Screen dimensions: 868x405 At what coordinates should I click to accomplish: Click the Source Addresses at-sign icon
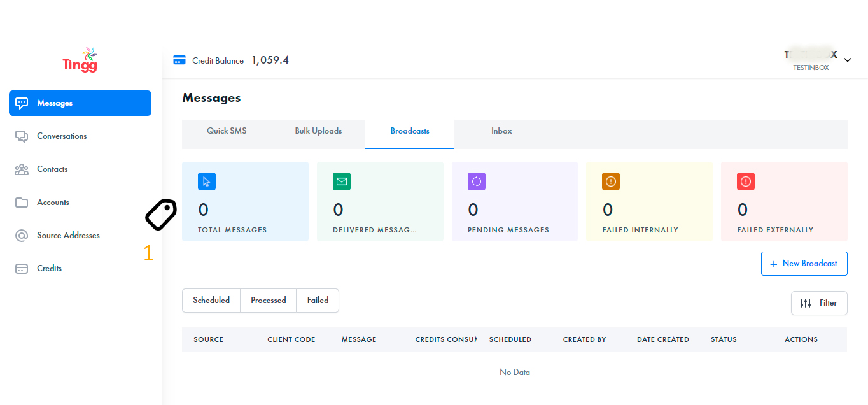tap(22, 236)
